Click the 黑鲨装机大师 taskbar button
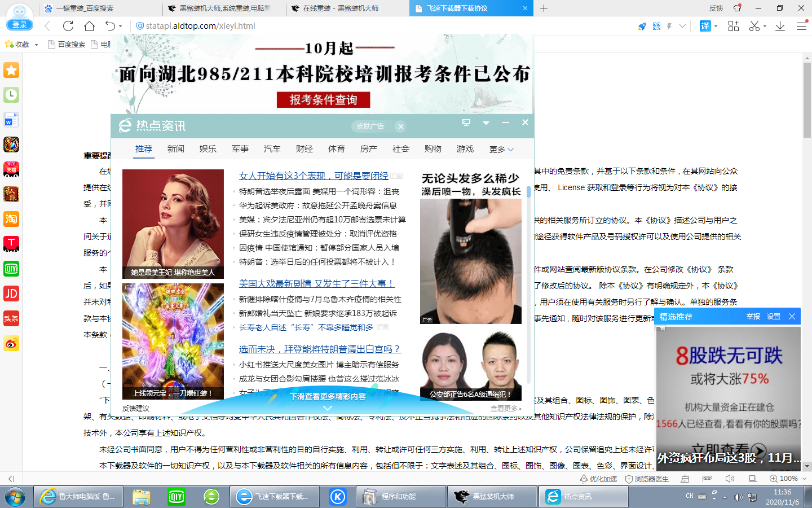The height and width of the screenshot is (508, 812). pyautogui.click(x=493, y=497)
